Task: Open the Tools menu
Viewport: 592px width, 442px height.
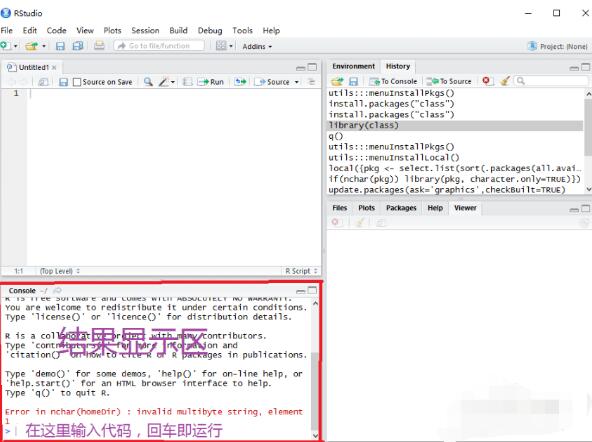Action: (242, 30)
